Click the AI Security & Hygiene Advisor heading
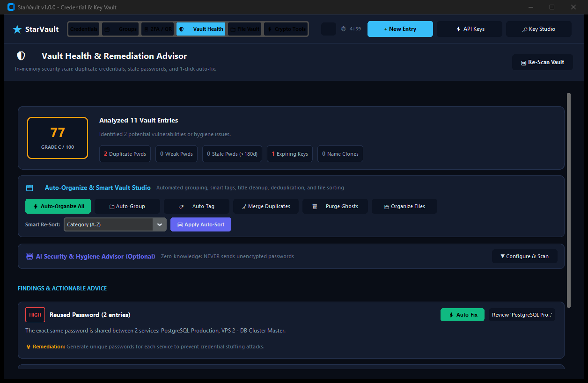This screenshot has width=588, height=383. click(96, 256)
